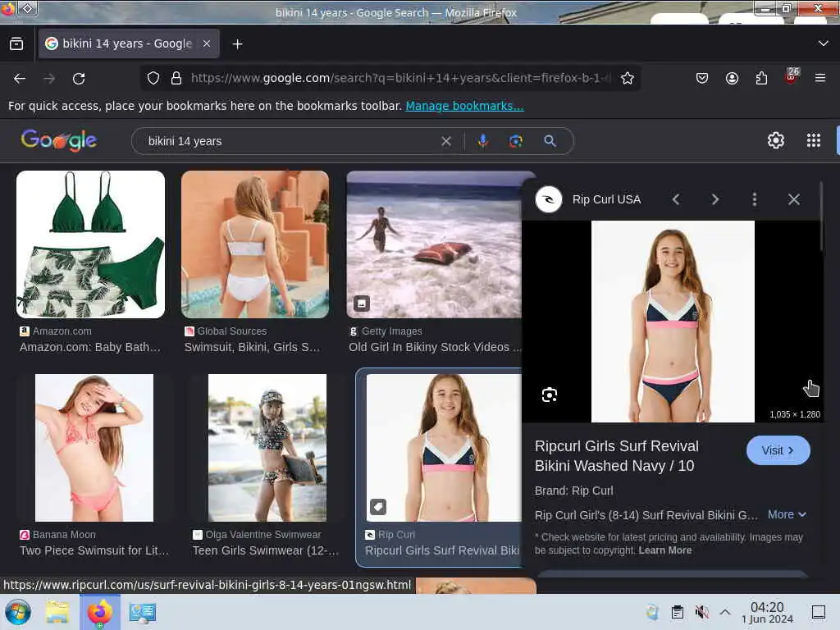Viewport: 840px width, 630px height.
Task: Open the Firefox hamburger application menu
Action: (820, 78)
